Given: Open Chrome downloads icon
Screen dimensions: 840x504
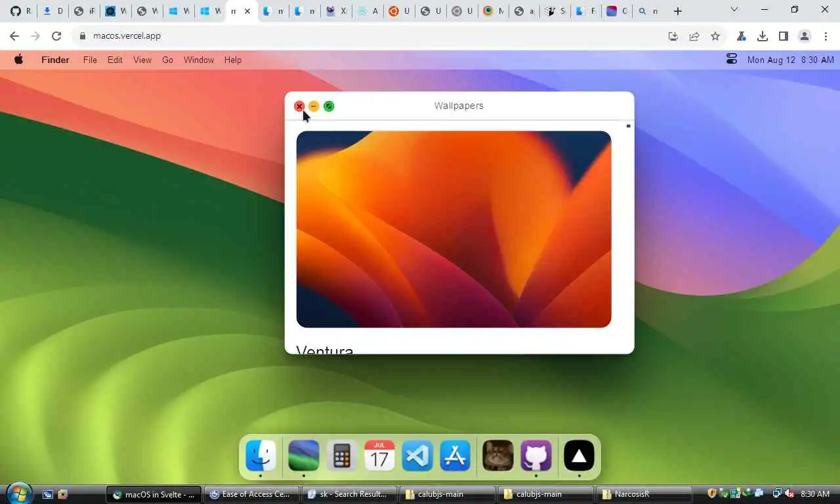Looking at the screenshot, I should coord(763,36).
